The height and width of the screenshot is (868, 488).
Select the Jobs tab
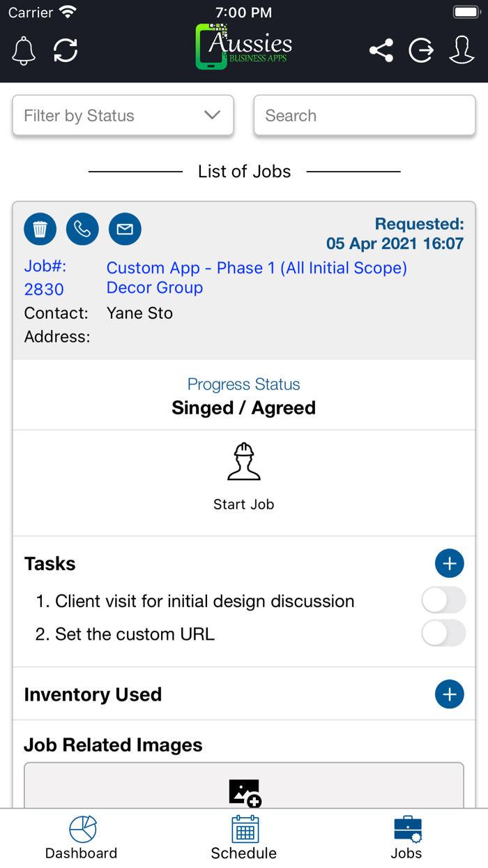(406, 838)
